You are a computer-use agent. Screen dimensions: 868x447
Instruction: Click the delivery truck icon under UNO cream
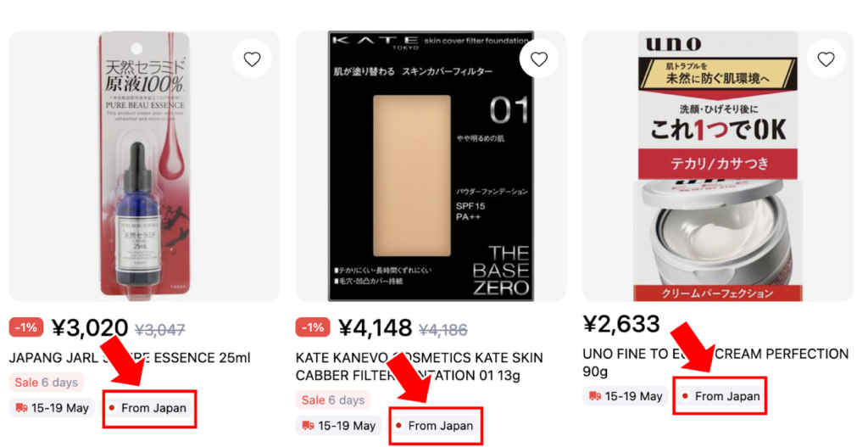click(596, 396)
